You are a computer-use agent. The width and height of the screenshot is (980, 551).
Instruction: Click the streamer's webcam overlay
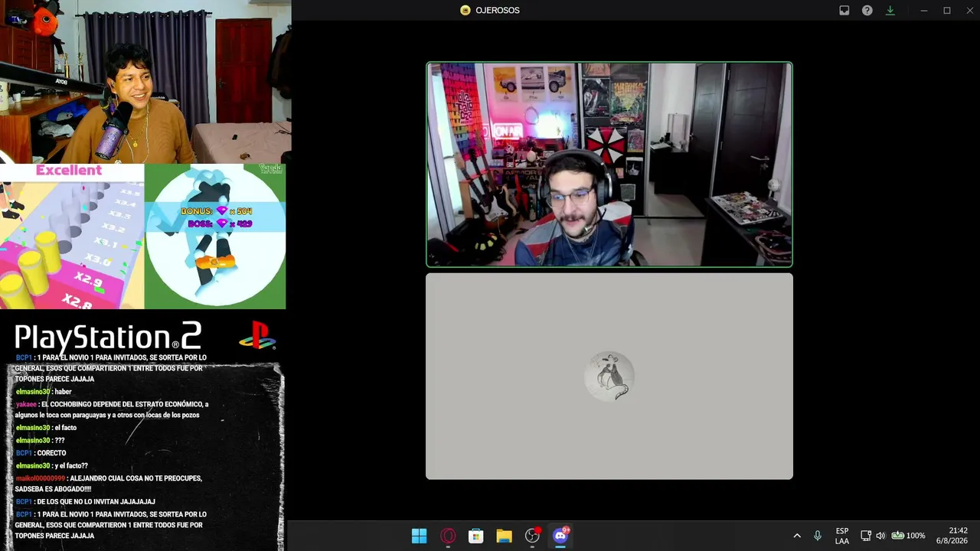145,82
